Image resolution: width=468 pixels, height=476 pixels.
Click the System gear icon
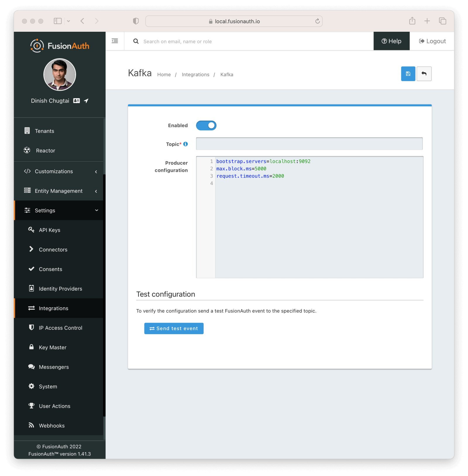tap(31, 386)
